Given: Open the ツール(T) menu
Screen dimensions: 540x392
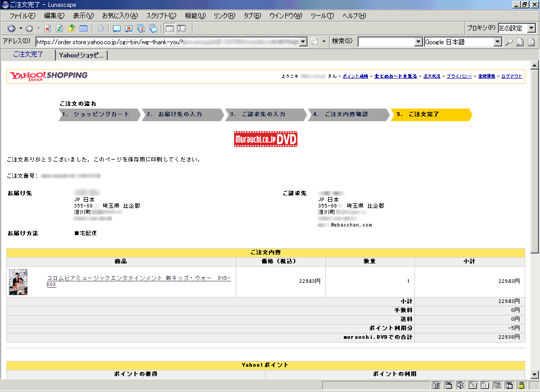Looking at the screenshot, I should click(322, 16).
